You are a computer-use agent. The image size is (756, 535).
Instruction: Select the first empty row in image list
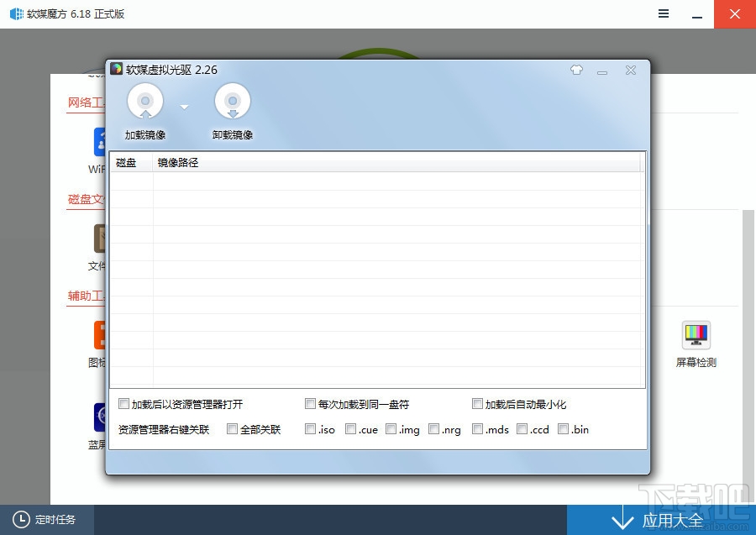click(x=376, y=181)
